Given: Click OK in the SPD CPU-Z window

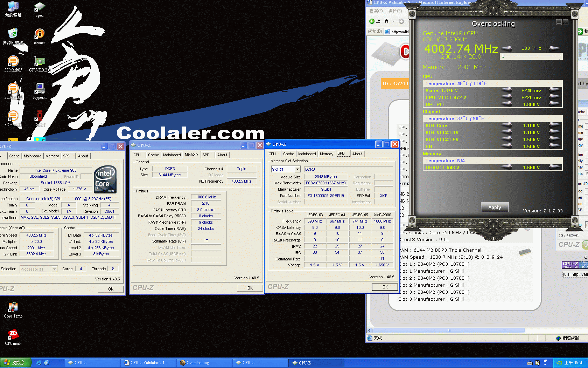Looking at the screenshot, I should pyautogui.click(x=385, y=287).
